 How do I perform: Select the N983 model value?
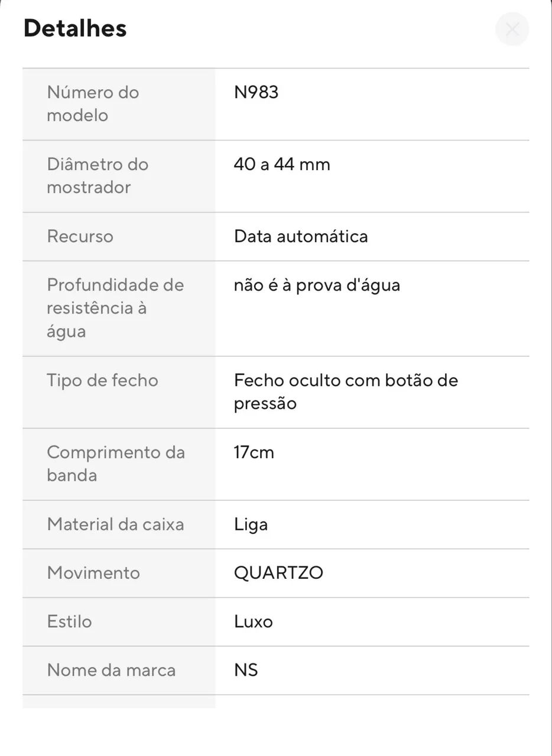(x=256, y=92)
